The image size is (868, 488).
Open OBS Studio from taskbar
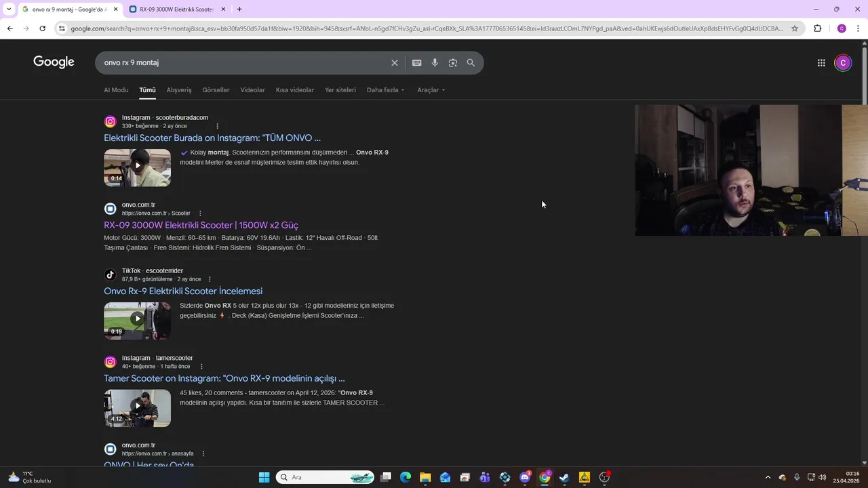pos(604,477)
